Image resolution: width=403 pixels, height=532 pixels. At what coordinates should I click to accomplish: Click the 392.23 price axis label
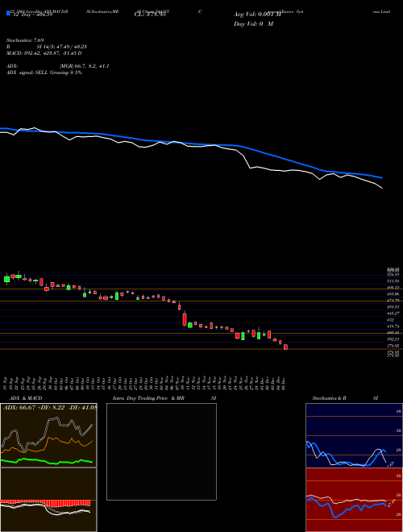(393, 339)
